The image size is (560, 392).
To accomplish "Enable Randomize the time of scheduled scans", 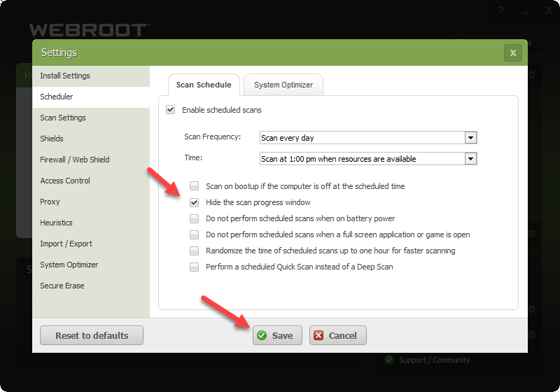I will [x=194, y=251].
